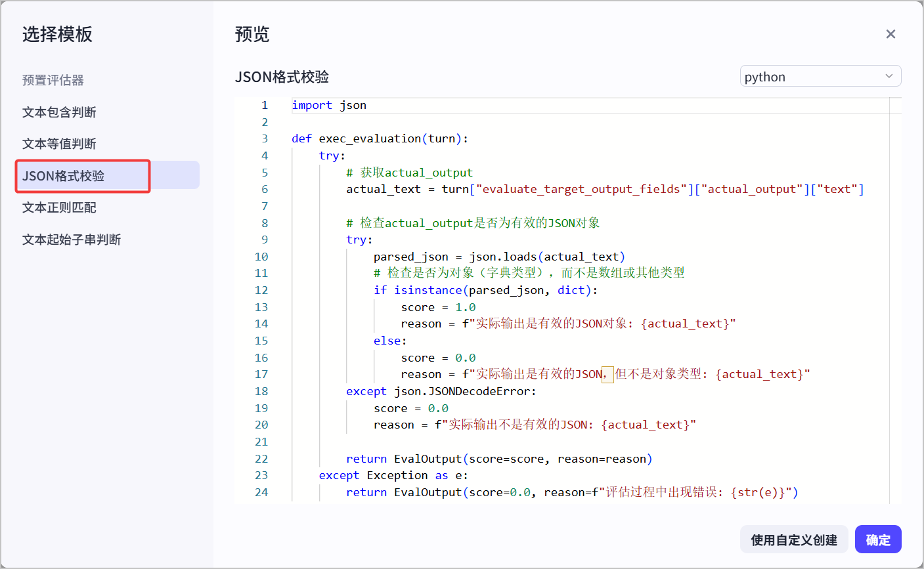Viewport: 924px width, 569px height.
Task: Select the 文本起始子串判断 template
Action: [72, 240]
